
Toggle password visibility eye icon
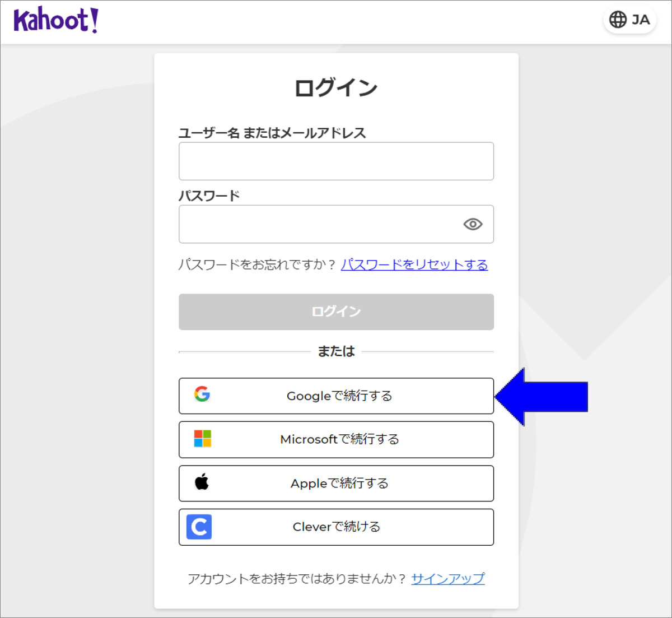pos(473,224)
